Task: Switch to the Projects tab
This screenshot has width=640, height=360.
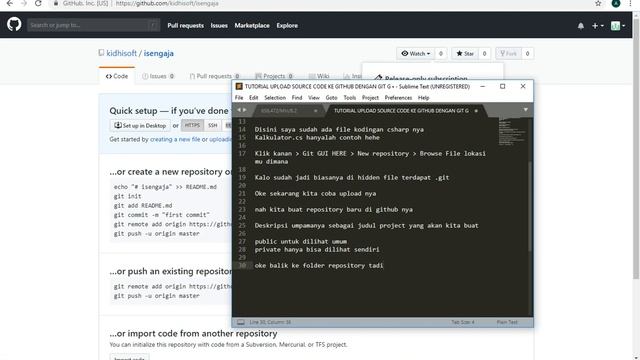Action: (274, 76)
